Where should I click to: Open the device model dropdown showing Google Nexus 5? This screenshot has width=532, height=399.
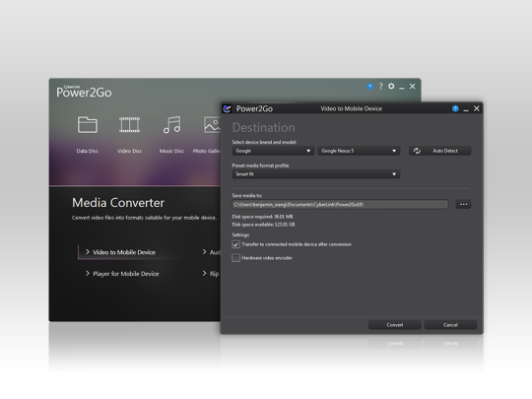[359, 151]
